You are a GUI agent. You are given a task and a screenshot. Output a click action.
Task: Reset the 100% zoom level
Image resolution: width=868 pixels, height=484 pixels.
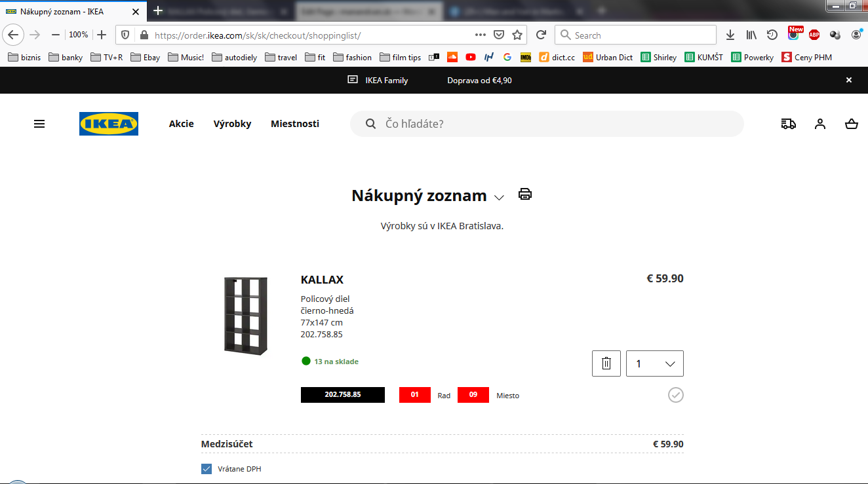79,35
